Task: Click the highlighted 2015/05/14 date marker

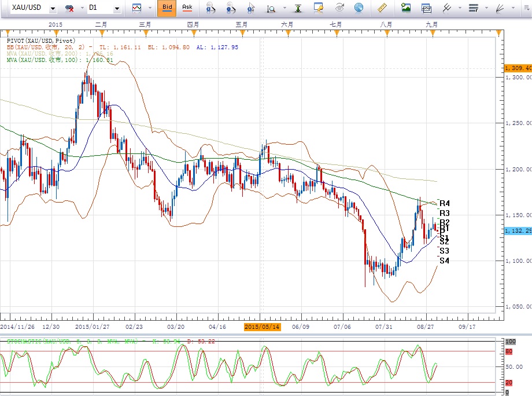Action: (x=263, y=327)
